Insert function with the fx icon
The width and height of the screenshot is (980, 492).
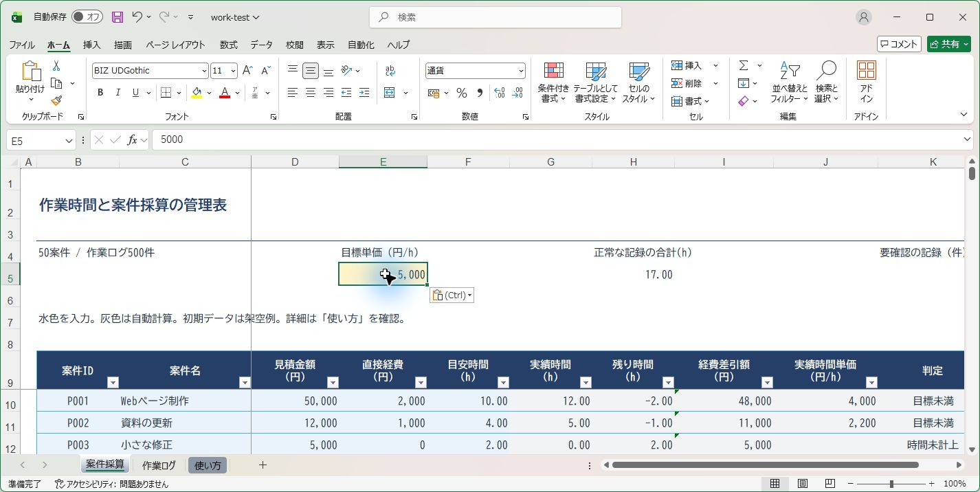click(x=133, y=139)
